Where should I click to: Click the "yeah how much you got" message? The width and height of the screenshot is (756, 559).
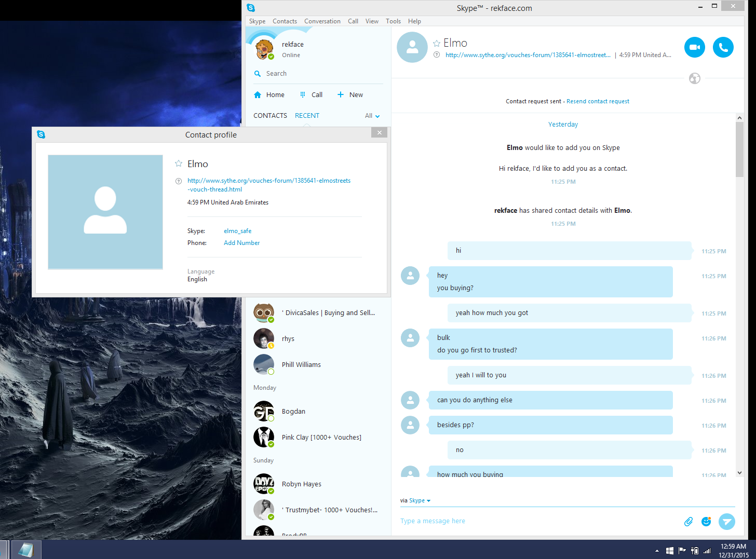coord(570,313)
